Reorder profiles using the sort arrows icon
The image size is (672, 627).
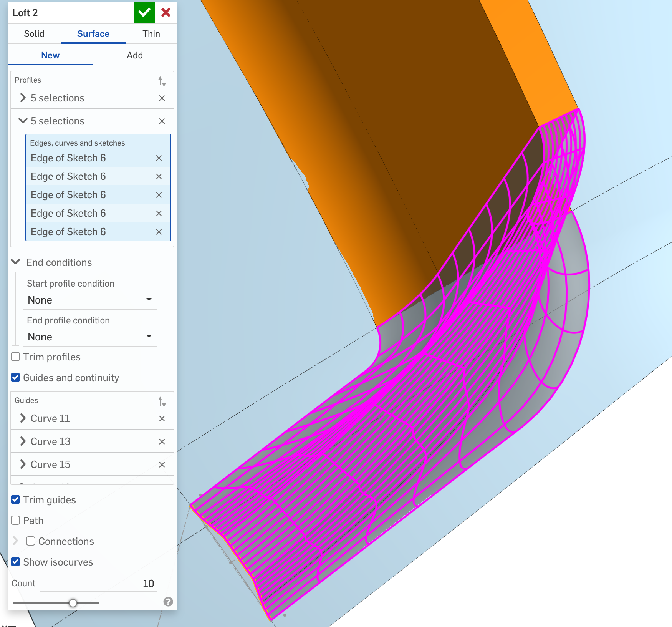[x=162, y=81]
